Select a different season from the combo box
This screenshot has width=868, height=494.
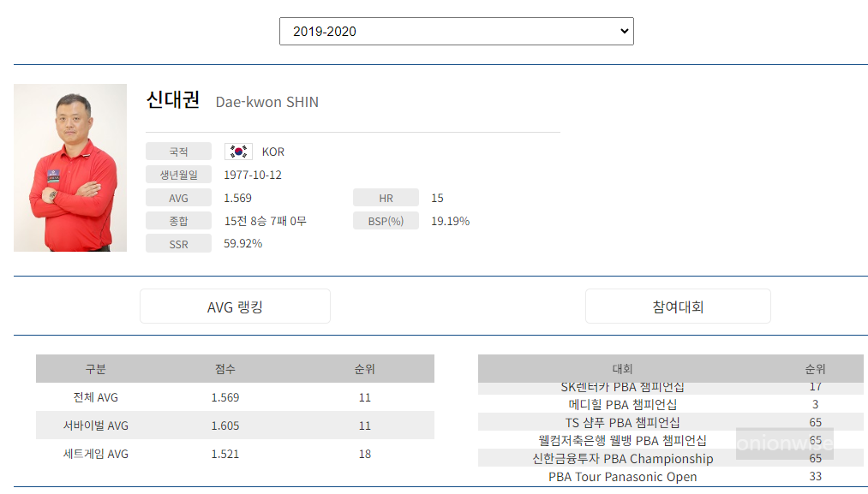(x=456, y=31)
